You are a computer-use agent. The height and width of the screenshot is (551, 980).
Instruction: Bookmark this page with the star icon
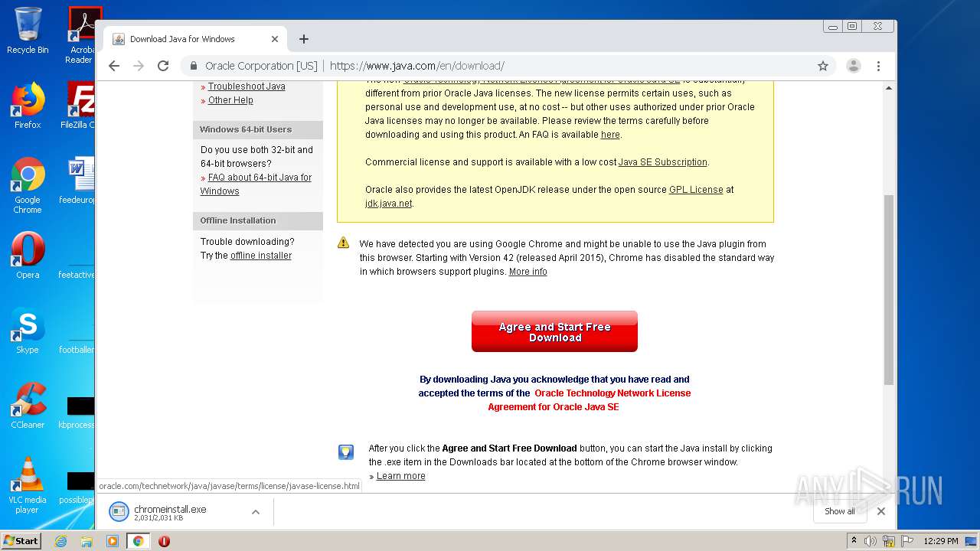823,66
